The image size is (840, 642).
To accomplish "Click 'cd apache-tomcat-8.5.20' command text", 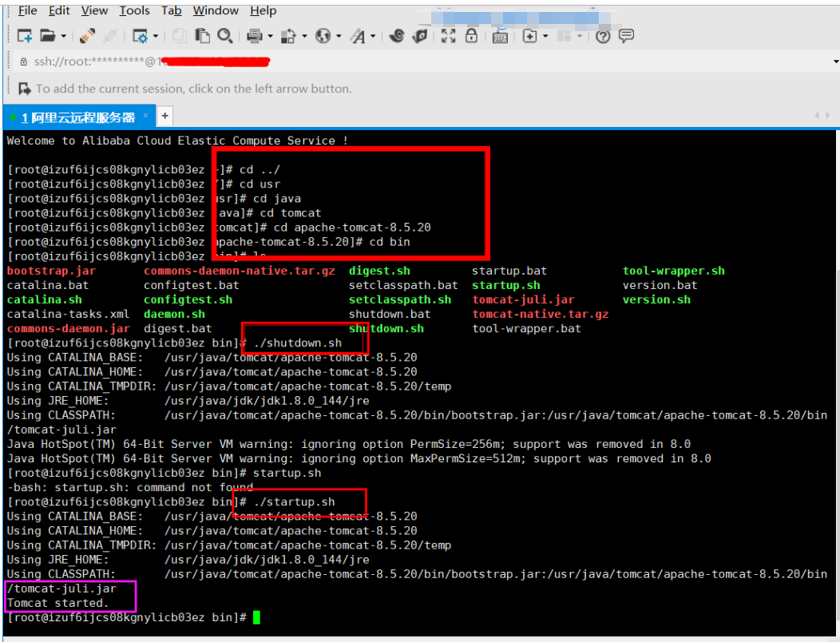I will pyautogui.click(x=352, y=228).
